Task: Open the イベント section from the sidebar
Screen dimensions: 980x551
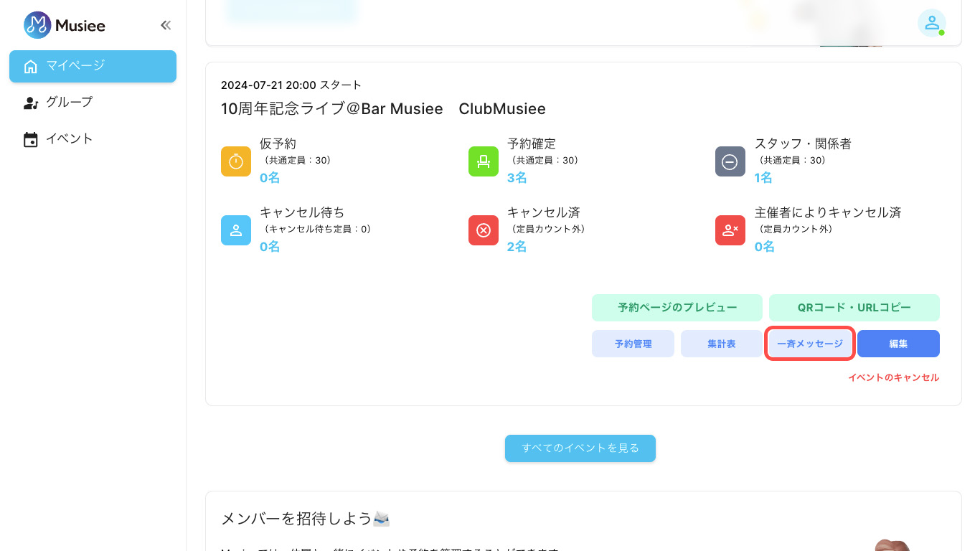Action: 69,138
